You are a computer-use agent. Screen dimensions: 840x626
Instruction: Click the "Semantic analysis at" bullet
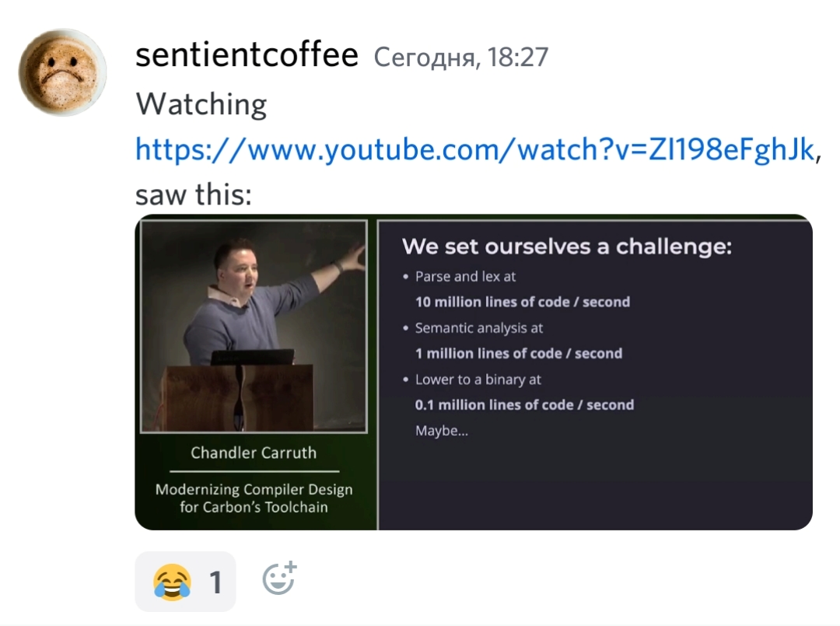479,327
